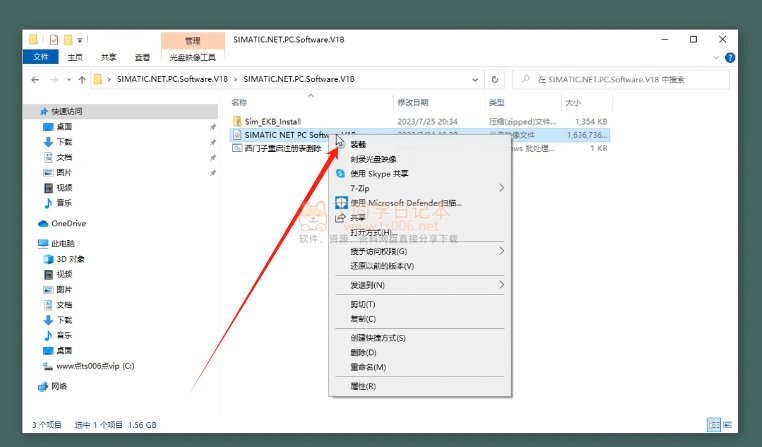Viewport: 762px width, 447px height.
Task: Refresh the current folder view
Action: click(x=495, y=80)
